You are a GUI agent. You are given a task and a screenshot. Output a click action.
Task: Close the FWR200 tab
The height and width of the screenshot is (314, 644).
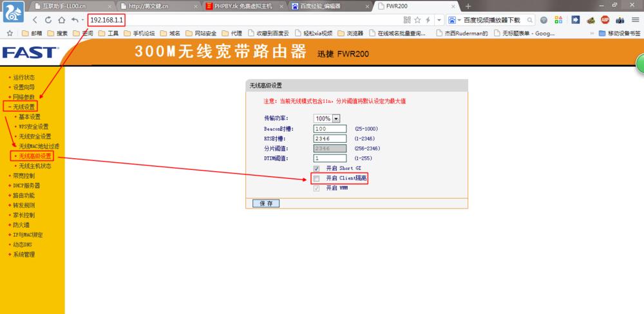(x=453, y=6)
